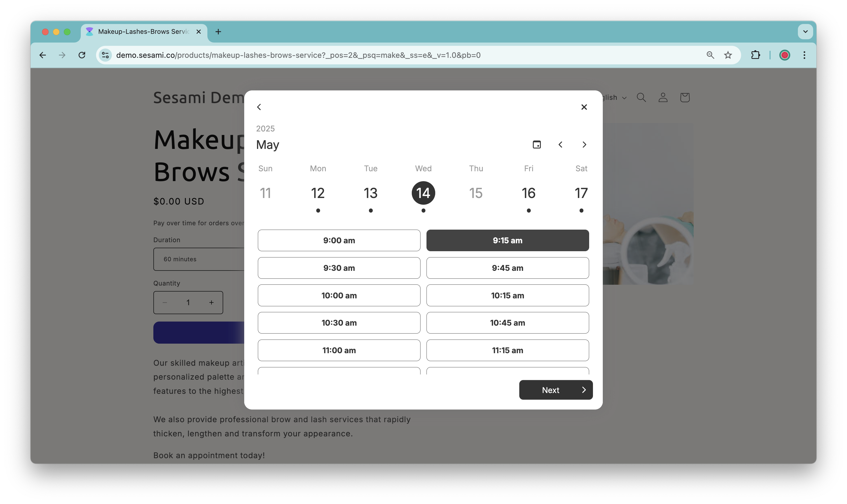Viewport: 847px width, 504px height.
Task: Select the Makeup-Lashes-Brows Service tab
Action: 144,32
